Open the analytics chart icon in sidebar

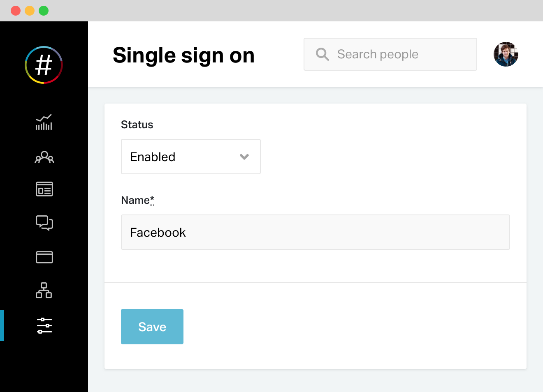(x=44, y=122)
